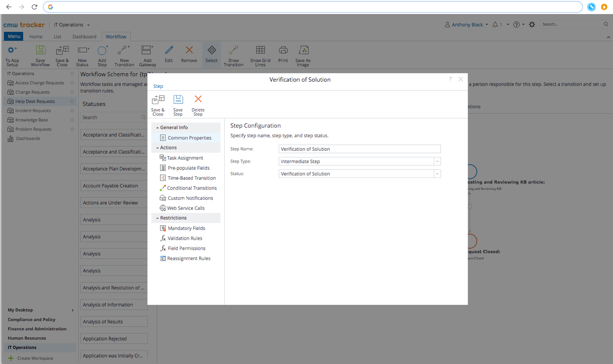Collapse ribbon with top-right chevron

pyautogui.click(x=608, y=37)
